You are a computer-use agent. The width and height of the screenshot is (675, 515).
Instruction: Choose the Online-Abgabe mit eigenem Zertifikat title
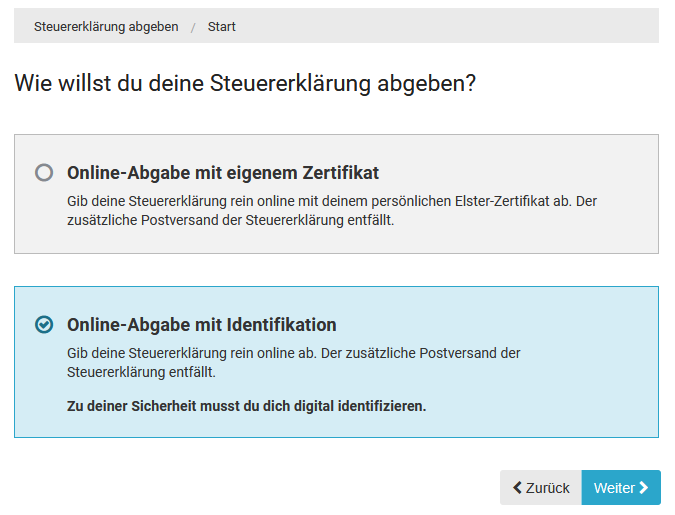[222, 172]
